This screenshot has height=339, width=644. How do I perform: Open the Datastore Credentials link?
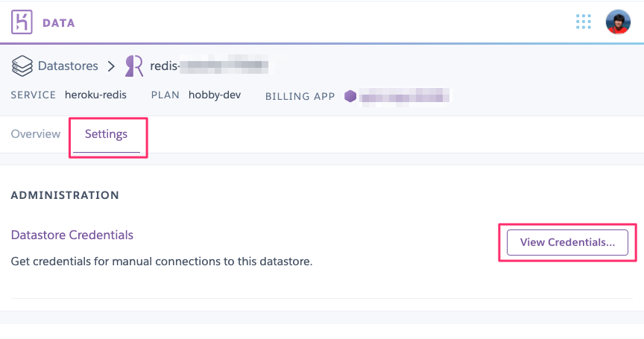coord(72,235)
